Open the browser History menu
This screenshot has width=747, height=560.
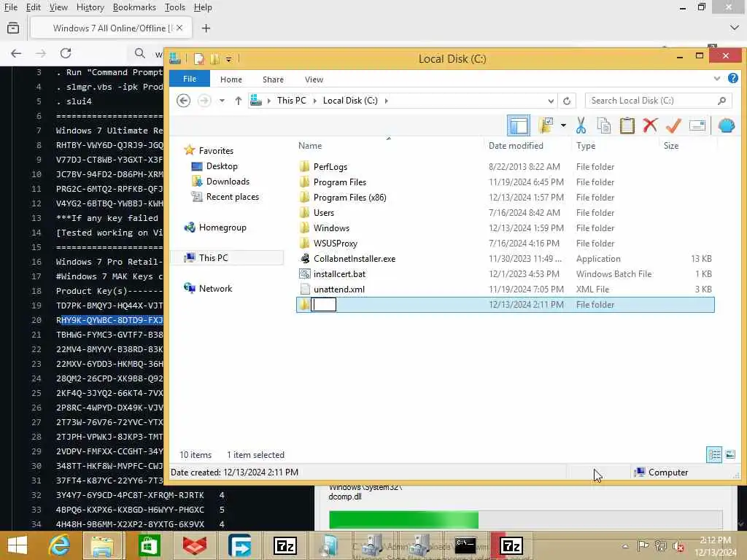90,7
